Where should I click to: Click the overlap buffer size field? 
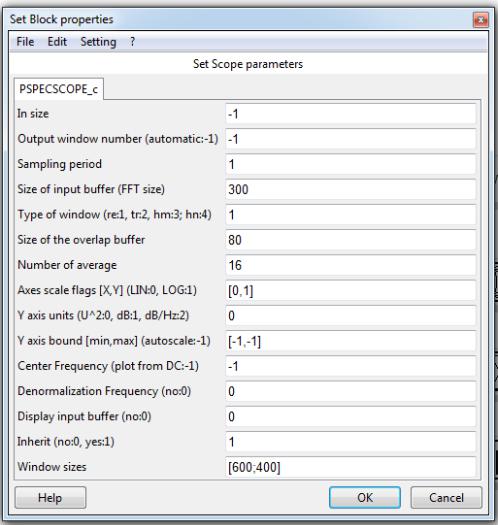coord(350,240)
